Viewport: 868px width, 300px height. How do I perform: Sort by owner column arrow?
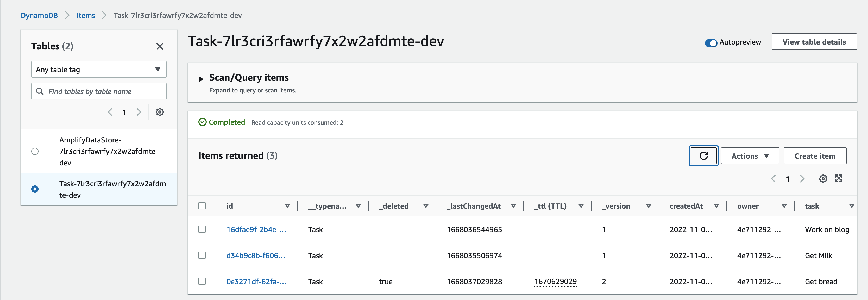[x=784, y=206]
